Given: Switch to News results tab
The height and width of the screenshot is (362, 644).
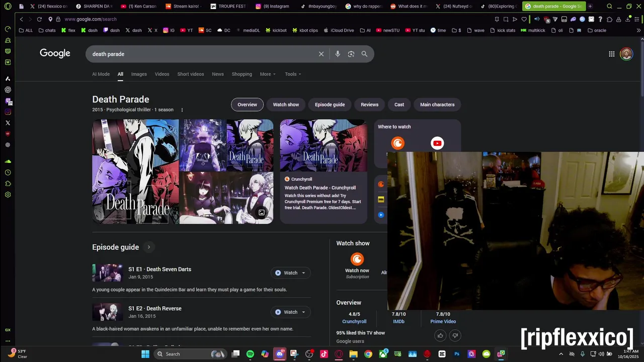Looking at the screenshot, I should coord(218,74).
